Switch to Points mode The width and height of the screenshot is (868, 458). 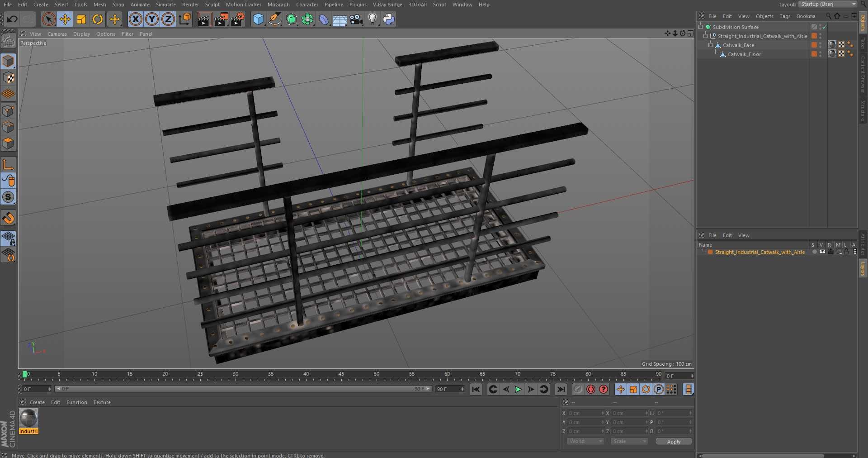(x=8, y=111)
